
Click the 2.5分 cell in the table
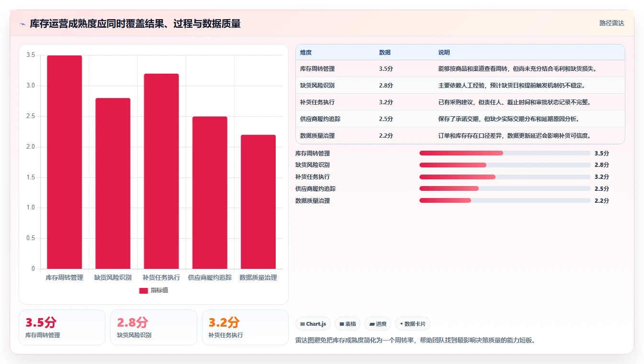pos(386,119)
